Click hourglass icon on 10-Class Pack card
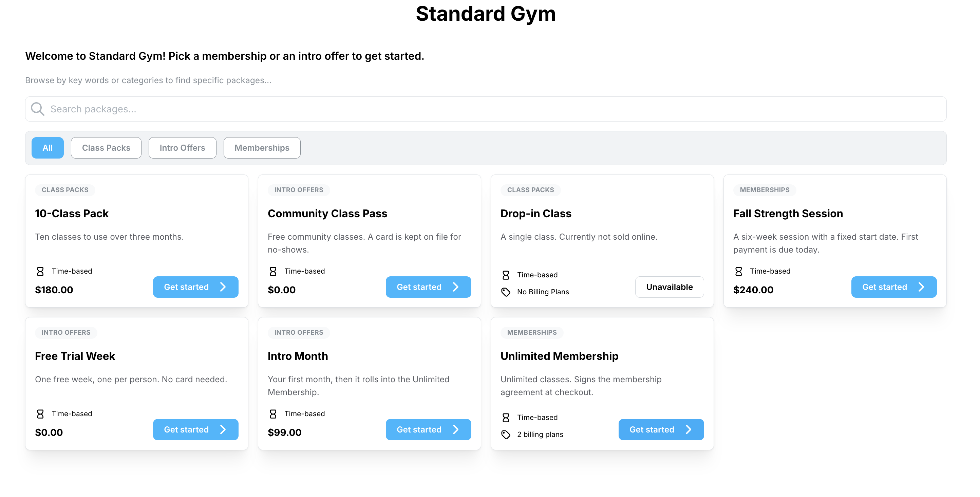980x497 pixels. point(40,272)
